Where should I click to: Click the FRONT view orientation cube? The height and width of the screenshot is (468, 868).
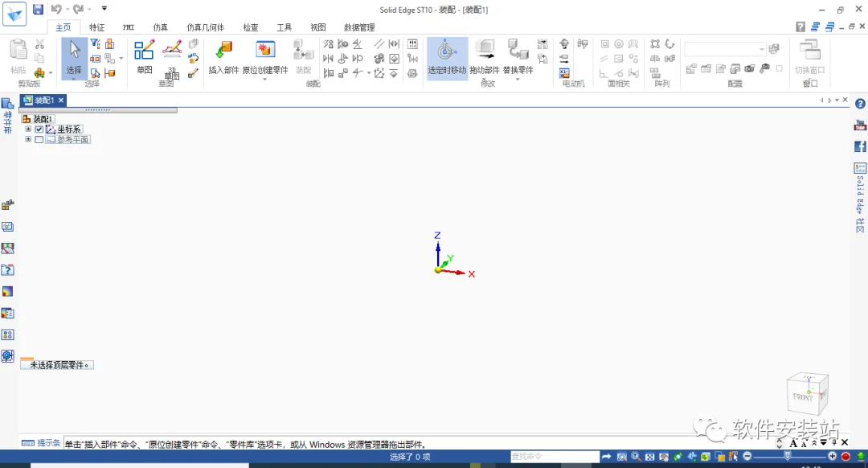pos(807,394)
